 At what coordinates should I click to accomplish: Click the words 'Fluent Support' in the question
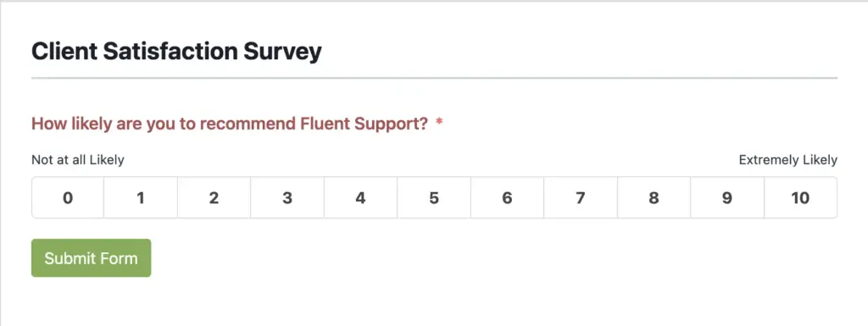tap(364, 124)
